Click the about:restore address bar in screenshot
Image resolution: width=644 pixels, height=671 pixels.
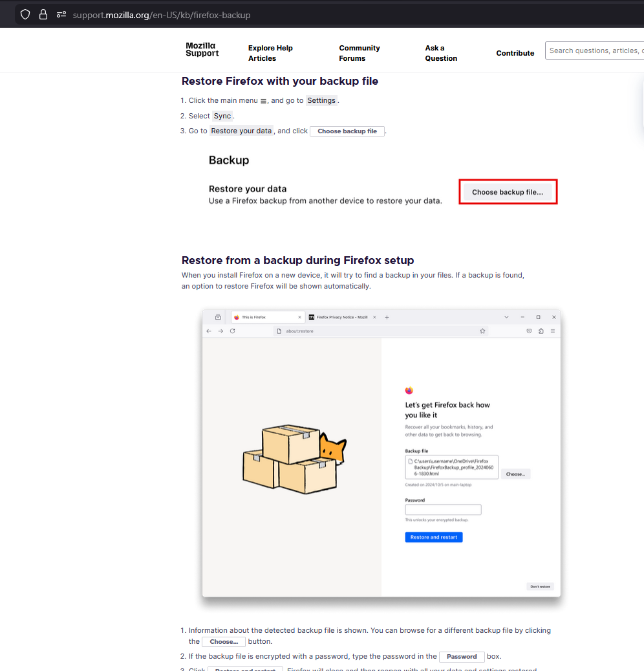click(381, 331)
